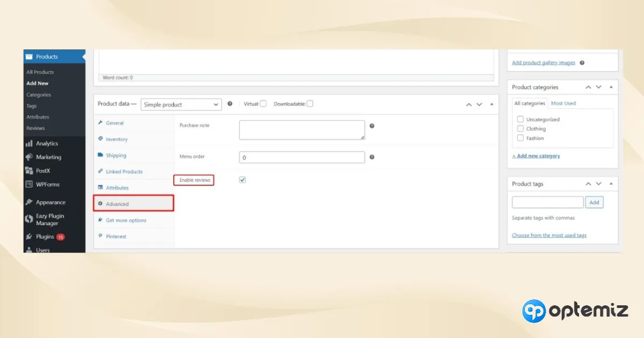
Task: Click the Menu order help icon
Action: tap(372, 157)
